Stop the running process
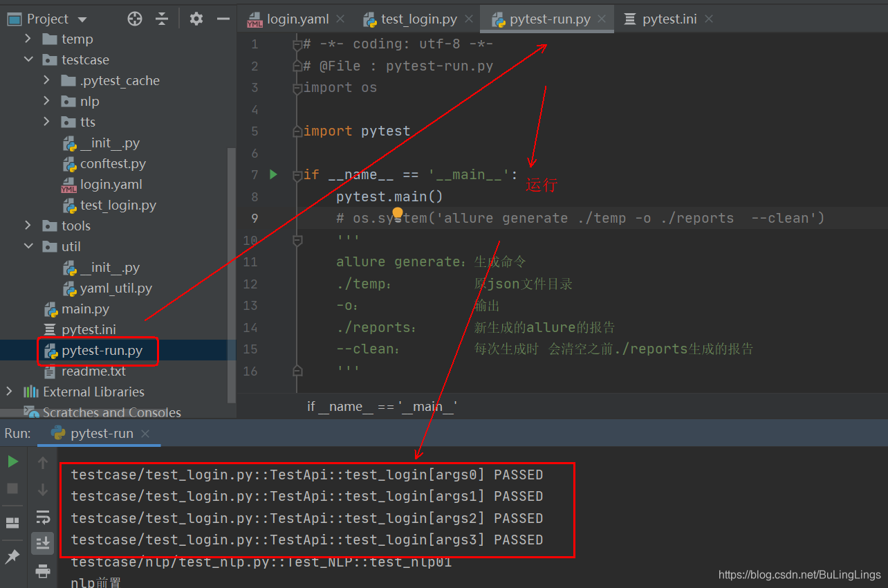 12,488
